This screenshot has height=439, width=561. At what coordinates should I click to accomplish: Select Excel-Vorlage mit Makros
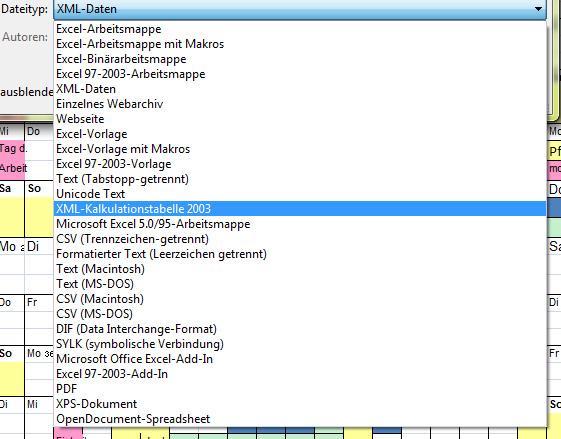[300, 149]
